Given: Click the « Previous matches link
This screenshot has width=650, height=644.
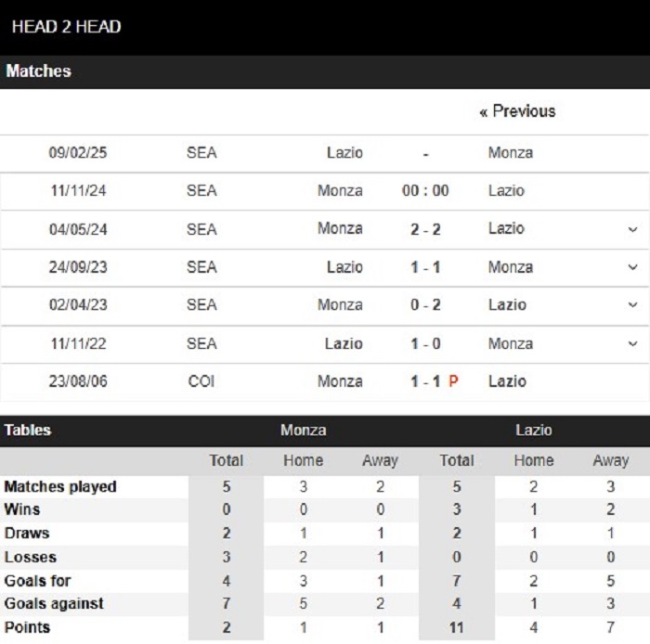Looking at the screenshot, I should (517, 111).
